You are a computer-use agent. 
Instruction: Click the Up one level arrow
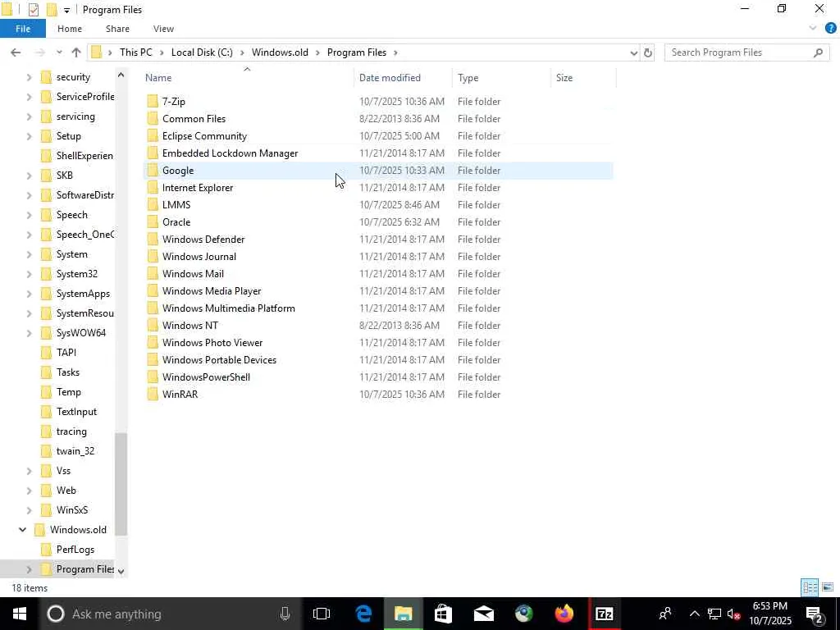coord(76,52)
